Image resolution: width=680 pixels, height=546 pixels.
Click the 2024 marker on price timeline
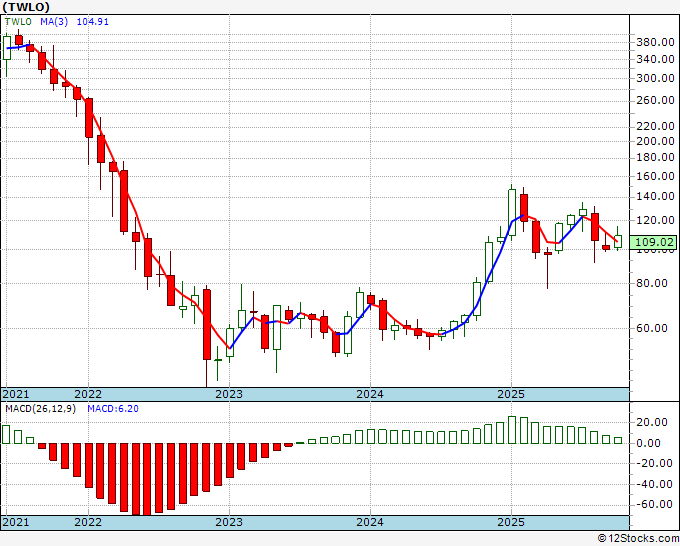click(370, 394)
